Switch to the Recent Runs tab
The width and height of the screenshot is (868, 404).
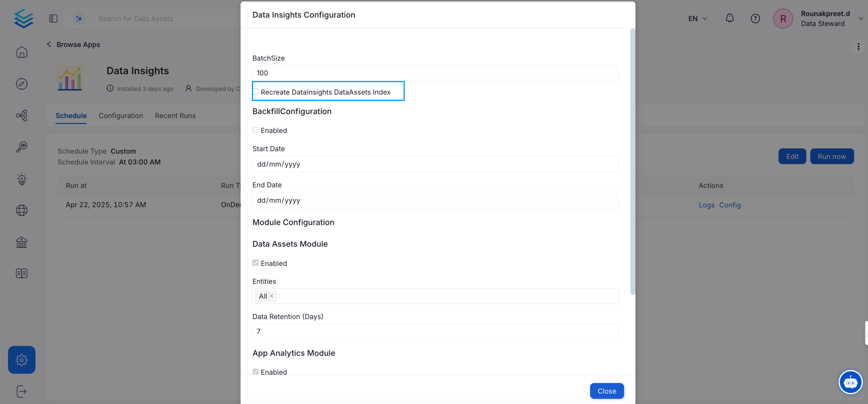175,116
